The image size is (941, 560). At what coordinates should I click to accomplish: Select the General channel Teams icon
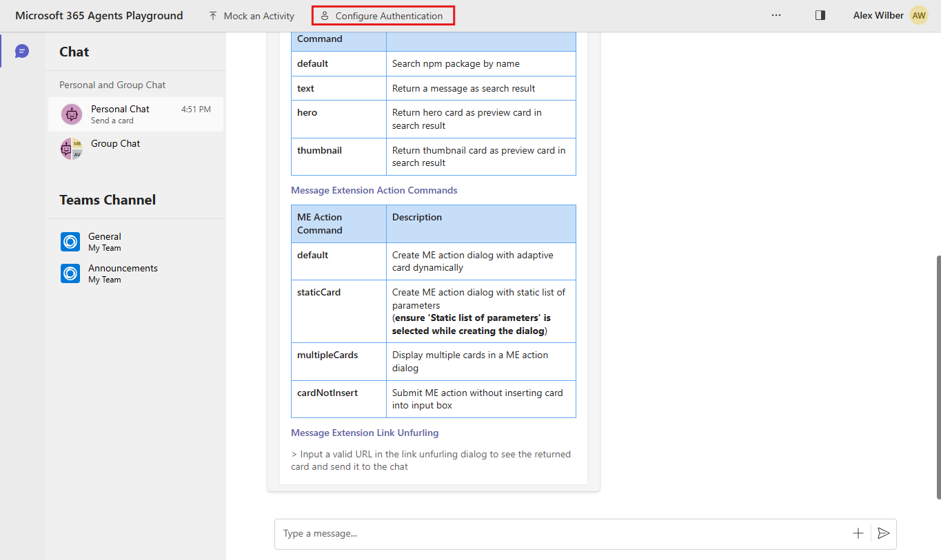(70, 242)
